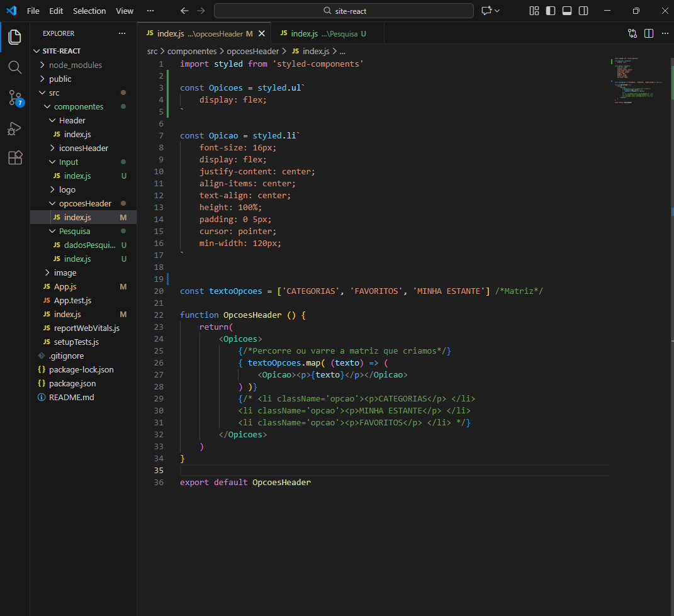Toggle the Primary Side Bar visibility

[551, 11]
